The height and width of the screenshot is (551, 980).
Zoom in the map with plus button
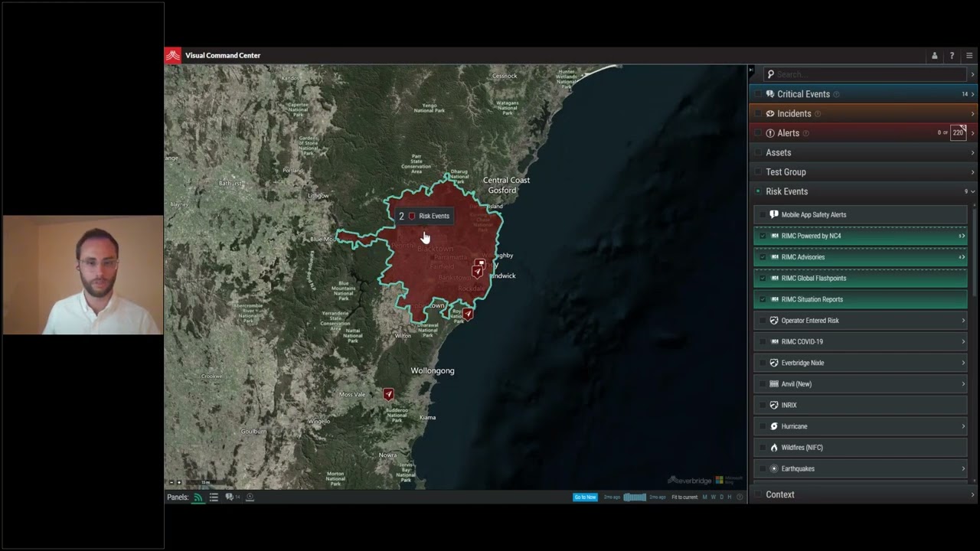click(179, 482)
